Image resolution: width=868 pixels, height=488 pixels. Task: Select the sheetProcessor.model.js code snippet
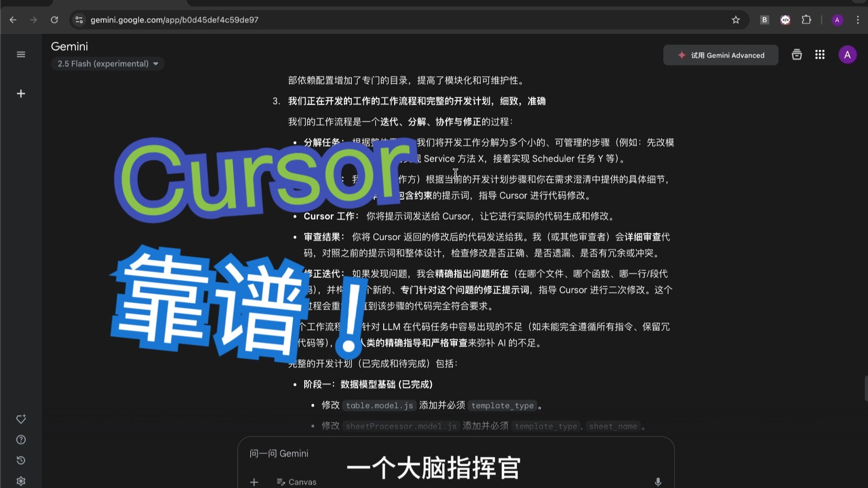[401, 426]
